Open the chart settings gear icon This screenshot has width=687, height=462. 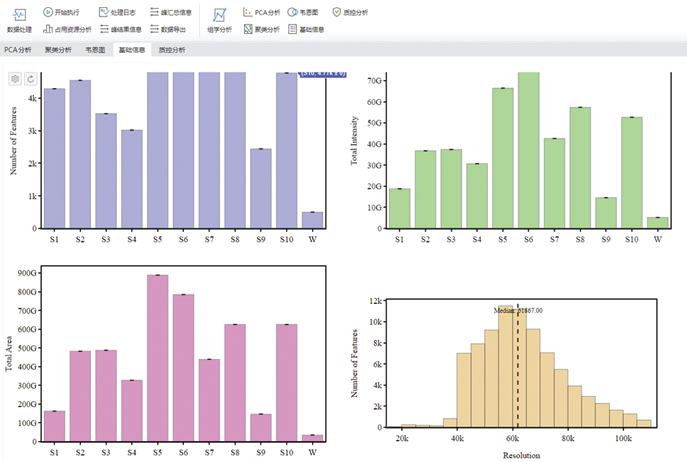[x=15, y=78]
